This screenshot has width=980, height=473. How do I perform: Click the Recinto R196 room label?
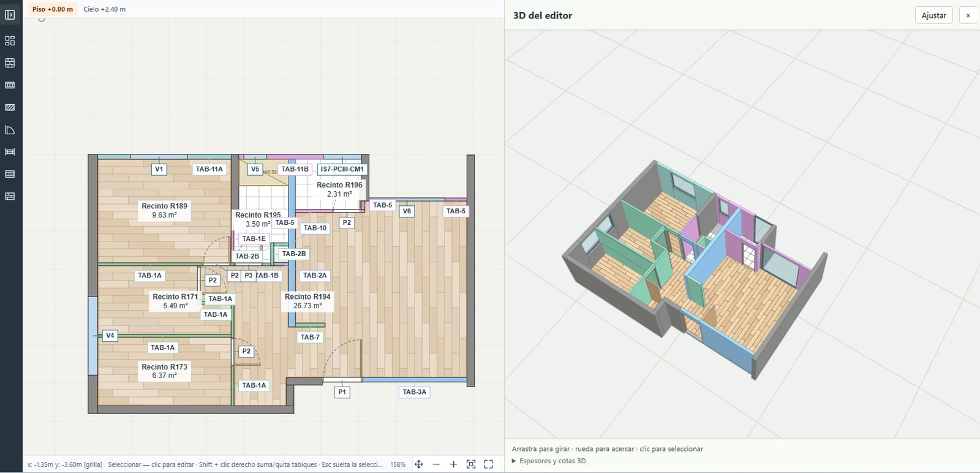pos(339,189)
